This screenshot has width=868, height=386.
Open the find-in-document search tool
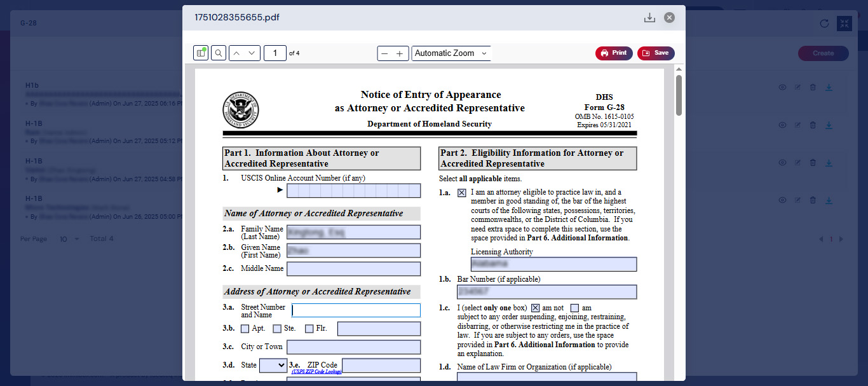click(219, 53)
